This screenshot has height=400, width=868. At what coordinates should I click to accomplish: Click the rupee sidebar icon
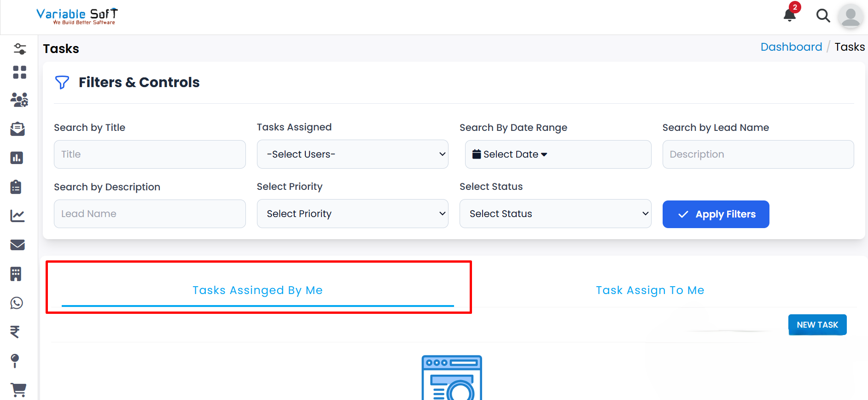tap(15, 332)
